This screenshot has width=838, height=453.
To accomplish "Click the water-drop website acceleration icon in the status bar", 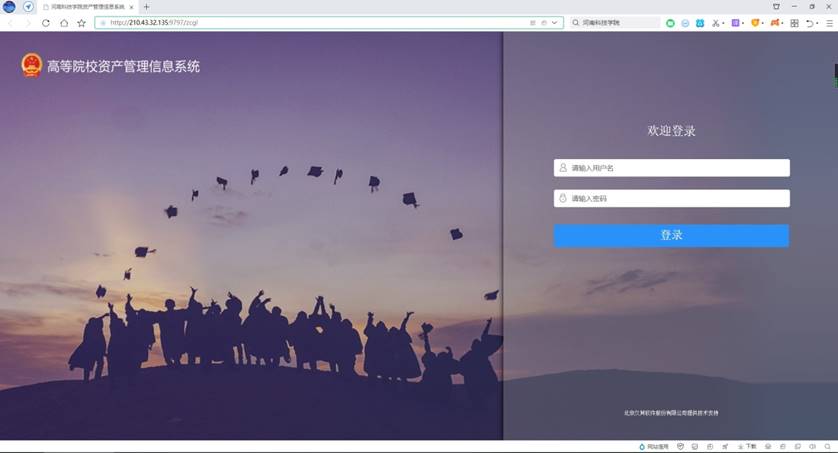I will (642, 447).
